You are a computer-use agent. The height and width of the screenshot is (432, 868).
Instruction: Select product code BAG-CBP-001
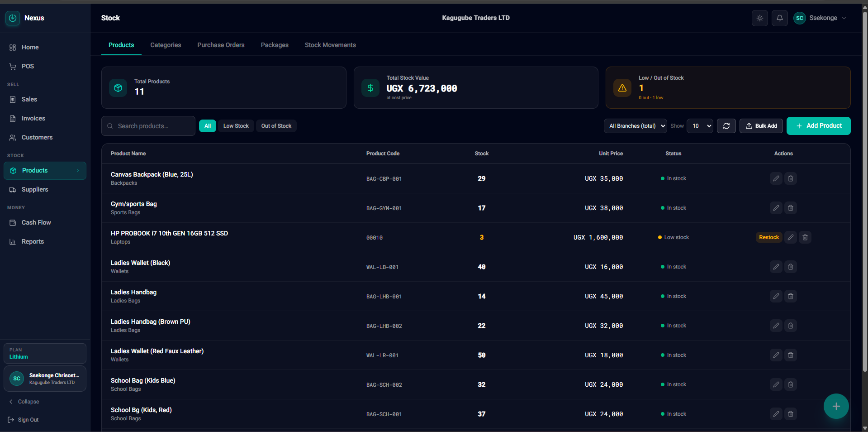[x=384, y=179]
